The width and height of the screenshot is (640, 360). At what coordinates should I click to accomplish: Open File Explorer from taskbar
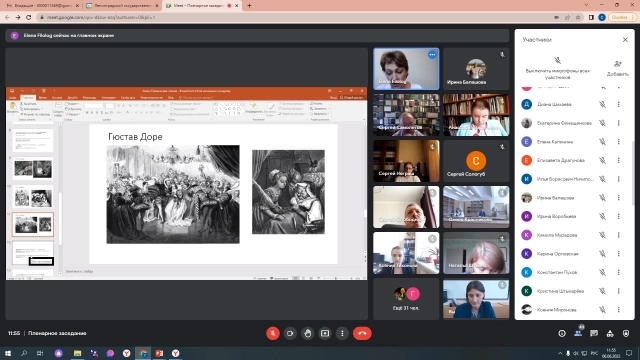(x=78, y=353)
